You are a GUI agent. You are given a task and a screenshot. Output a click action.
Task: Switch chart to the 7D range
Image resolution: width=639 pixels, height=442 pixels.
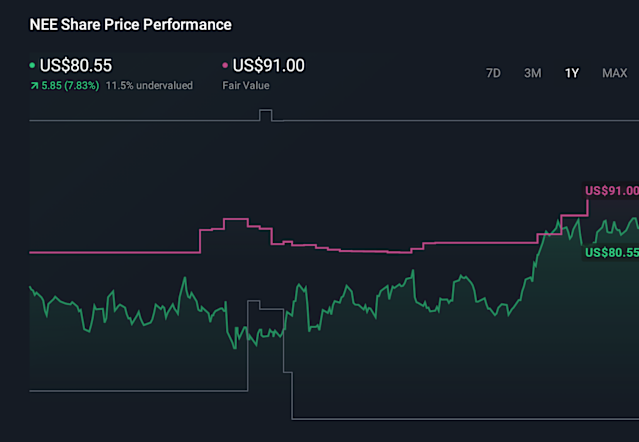click(493, 73)
